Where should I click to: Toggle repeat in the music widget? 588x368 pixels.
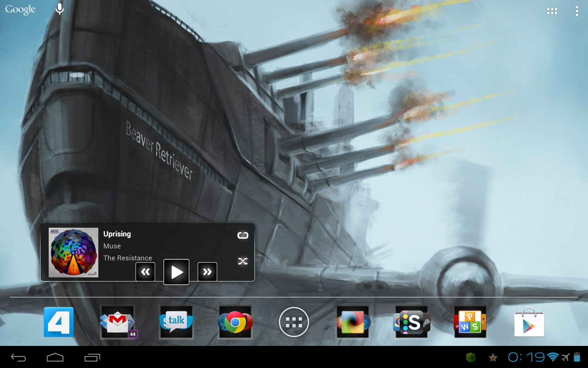243,235
